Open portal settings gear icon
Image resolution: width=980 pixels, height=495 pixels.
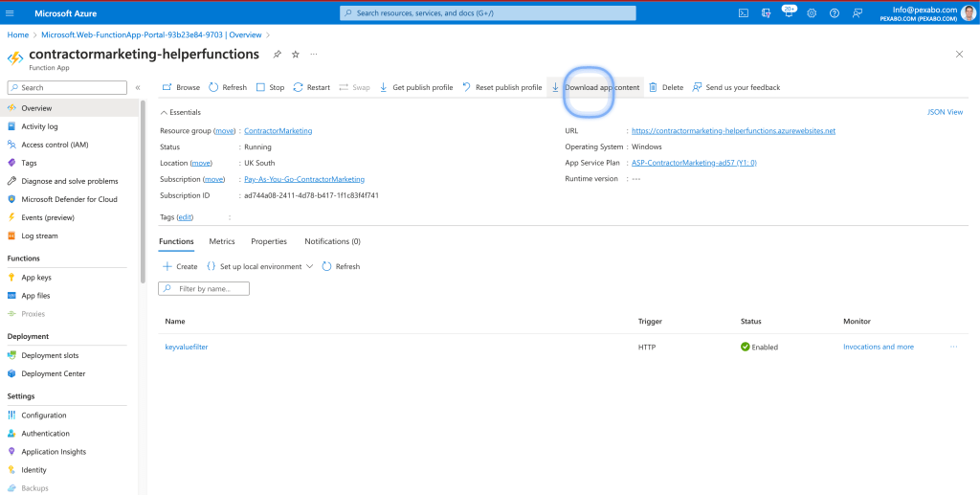click(x=812, y=13)
